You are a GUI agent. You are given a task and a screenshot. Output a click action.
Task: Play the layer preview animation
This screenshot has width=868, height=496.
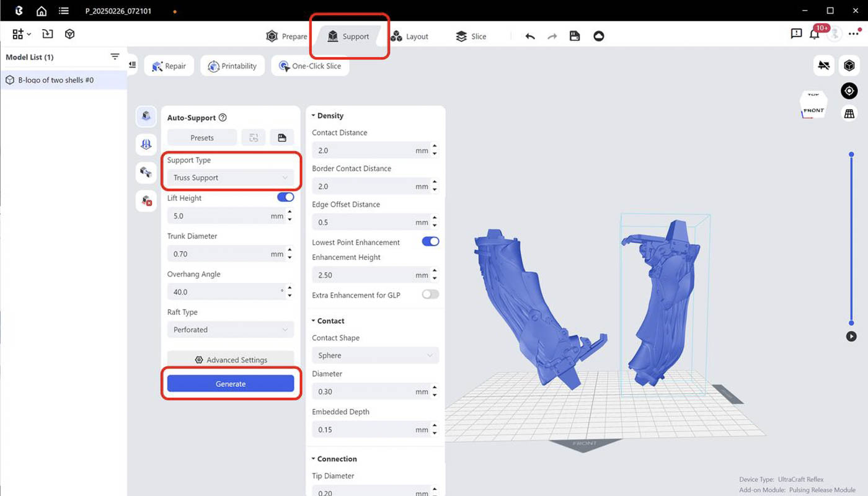click(851, 336)
